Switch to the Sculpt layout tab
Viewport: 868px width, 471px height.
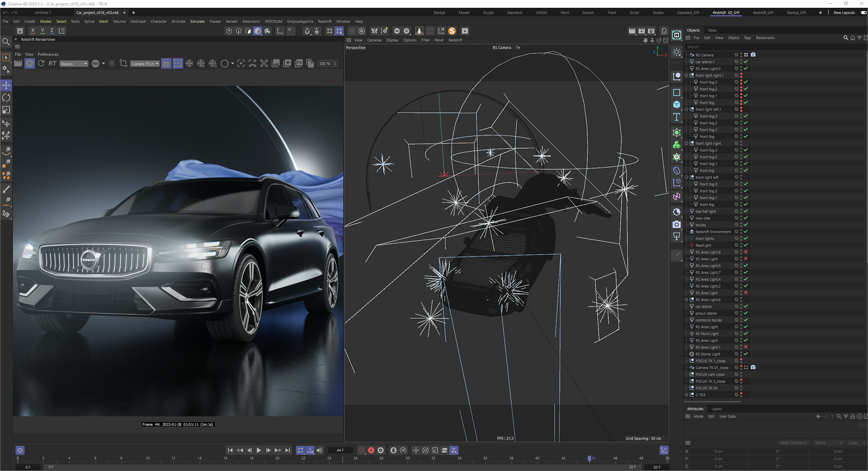coord(488,13)
